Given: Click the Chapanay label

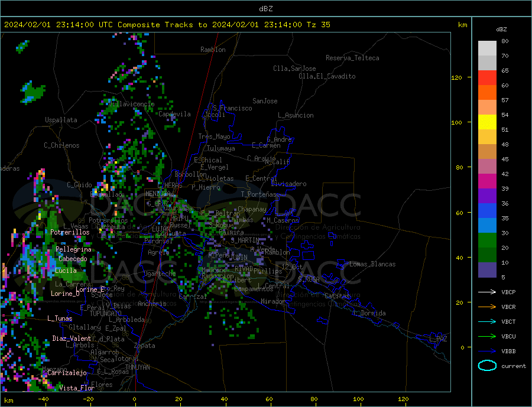Looking at the screenshot, I should 252,209.
